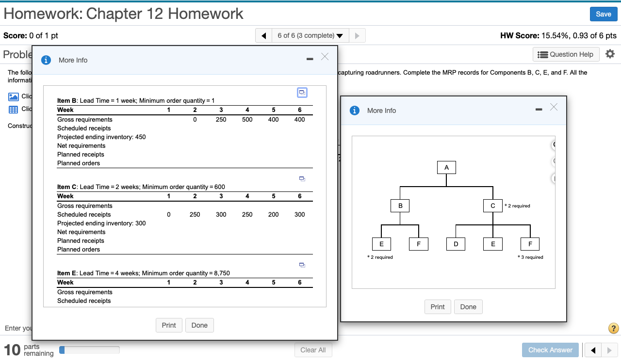Click the copy-table icon above Item C
This screenshot has width=621, height=364.
[x=302, y=179]
